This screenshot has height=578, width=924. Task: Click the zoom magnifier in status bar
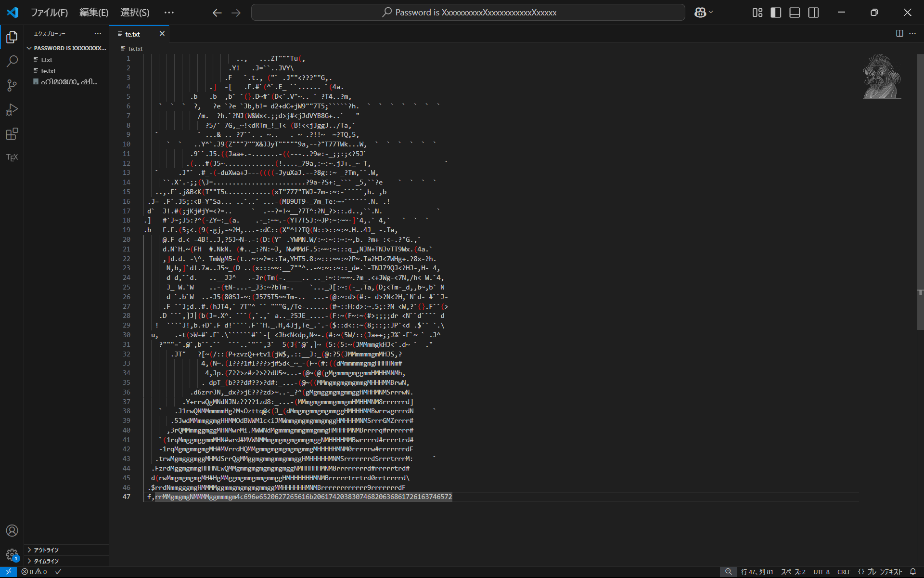pyautogui.click(x=729, y=572)
